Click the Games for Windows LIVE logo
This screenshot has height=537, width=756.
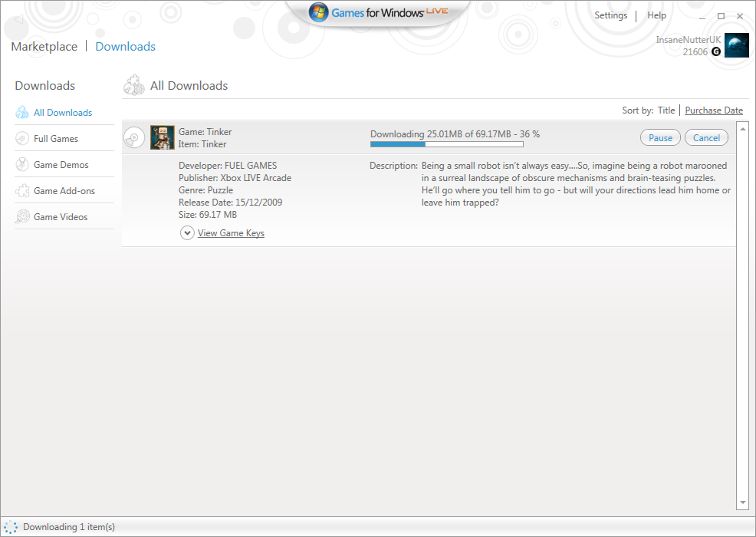coord(378,12)
